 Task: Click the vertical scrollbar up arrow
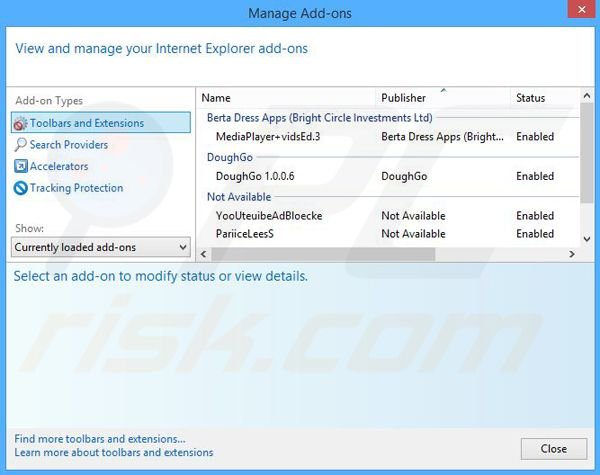587,96
